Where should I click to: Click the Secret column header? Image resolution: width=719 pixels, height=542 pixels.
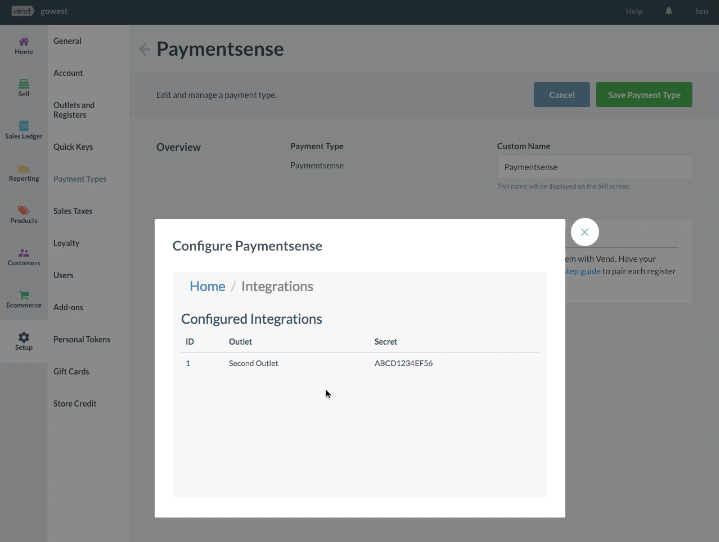pyautogui.click(x=386, y=342)
